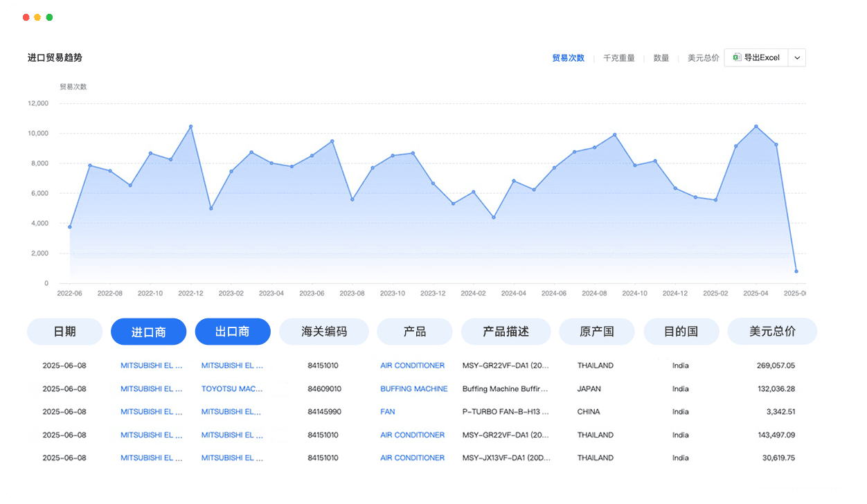Click the Excel icon inside 导出Excel button
Screen dimensions: 867x504
coord(737,57)
